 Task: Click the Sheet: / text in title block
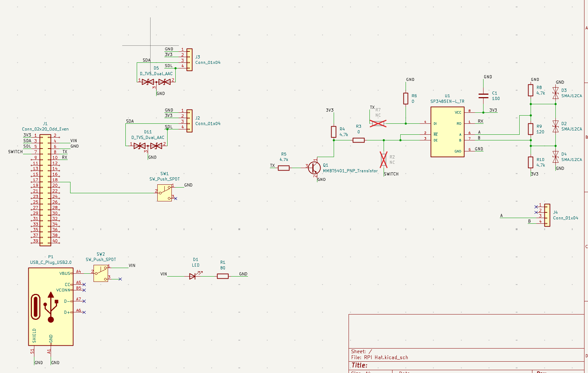(x=362, y=351)
